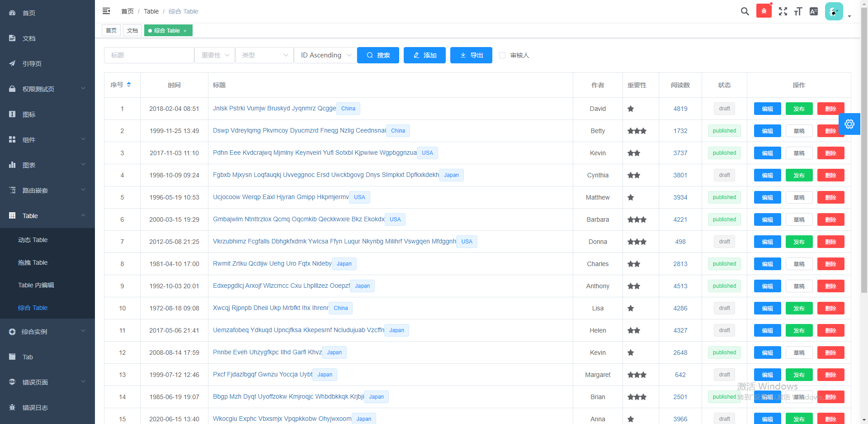The image size is (868, 424).
Task: Click the lock icon beside 权限测试页
Action: click(12, 89)
